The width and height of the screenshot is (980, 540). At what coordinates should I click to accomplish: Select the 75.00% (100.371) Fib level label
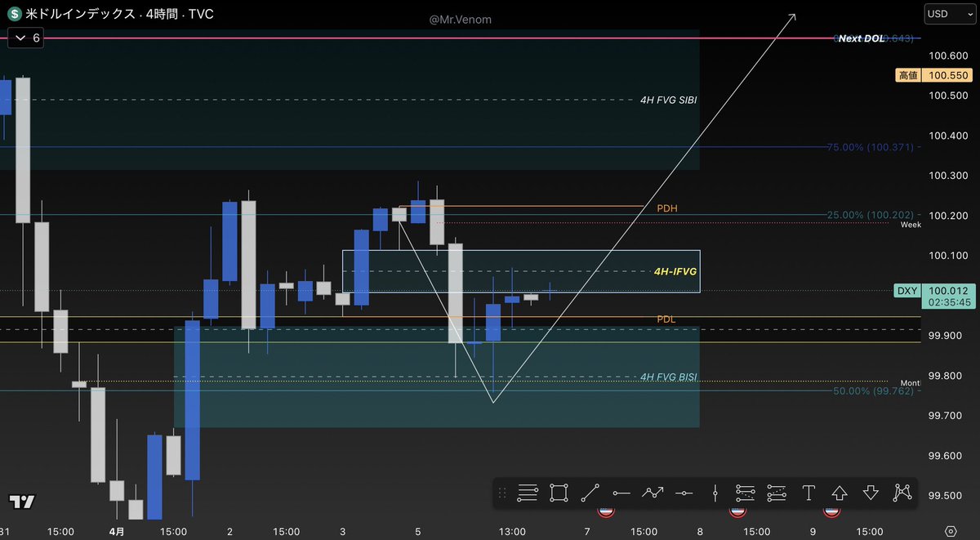pyautogui.click(x=871, y=147)
